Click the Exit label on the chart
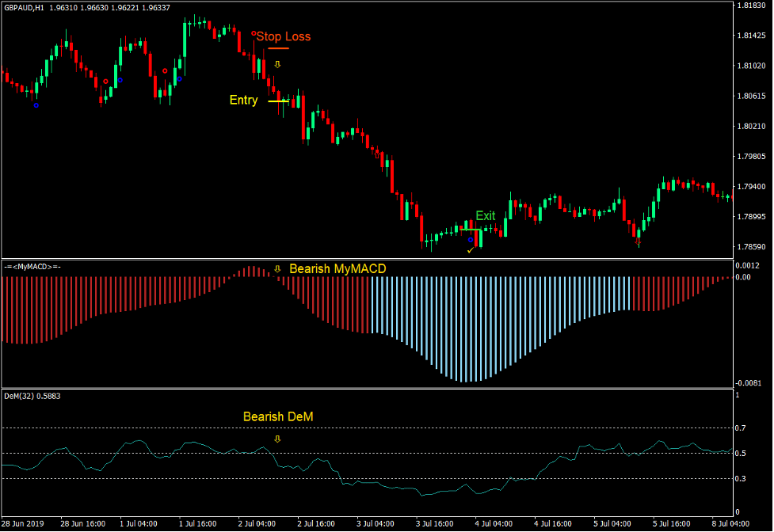The image size is (774, 532). coord(484,215)
